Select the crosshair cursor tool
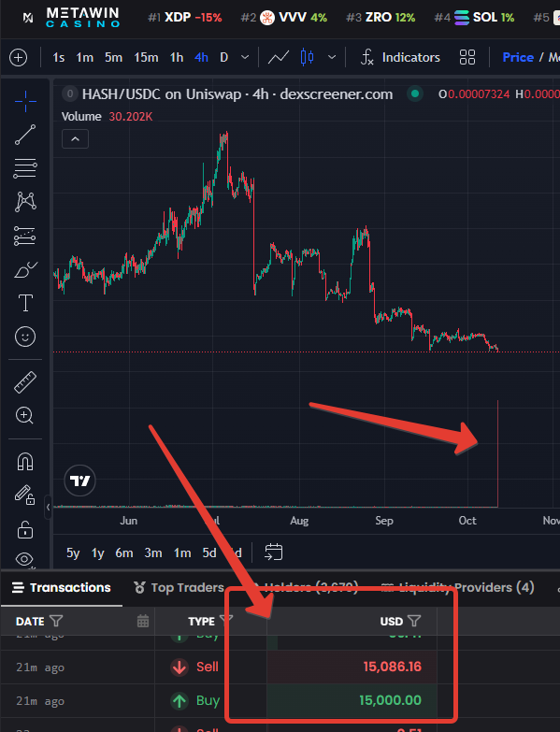The image size is (560, 732). click(25, 101)
